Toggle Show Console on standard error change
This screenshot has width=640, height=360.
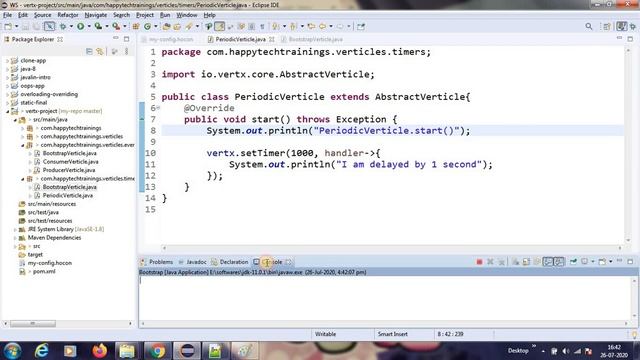559,262
